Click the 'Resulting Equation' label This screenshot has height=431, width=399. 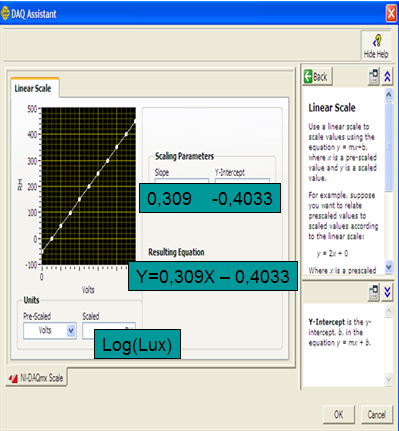click(x=176, y=252)
